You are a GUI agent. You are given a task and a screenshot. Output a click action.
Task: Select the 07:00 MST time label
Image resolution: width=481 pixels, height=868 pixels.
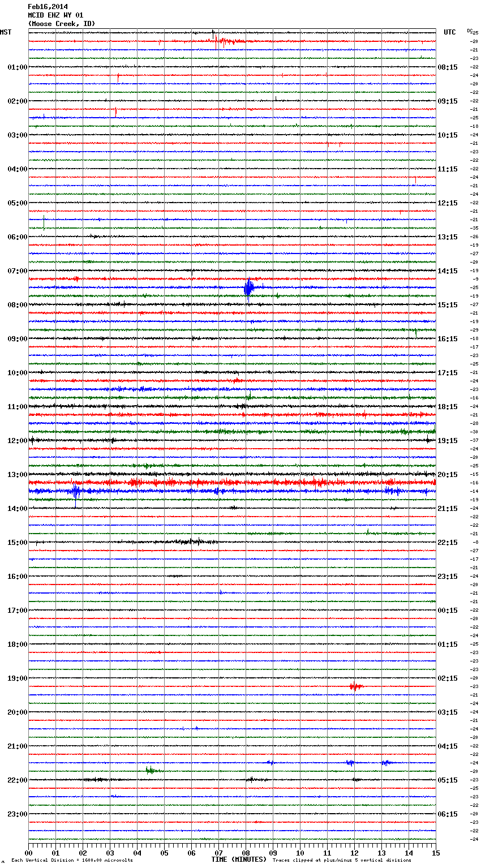point(17,271)
